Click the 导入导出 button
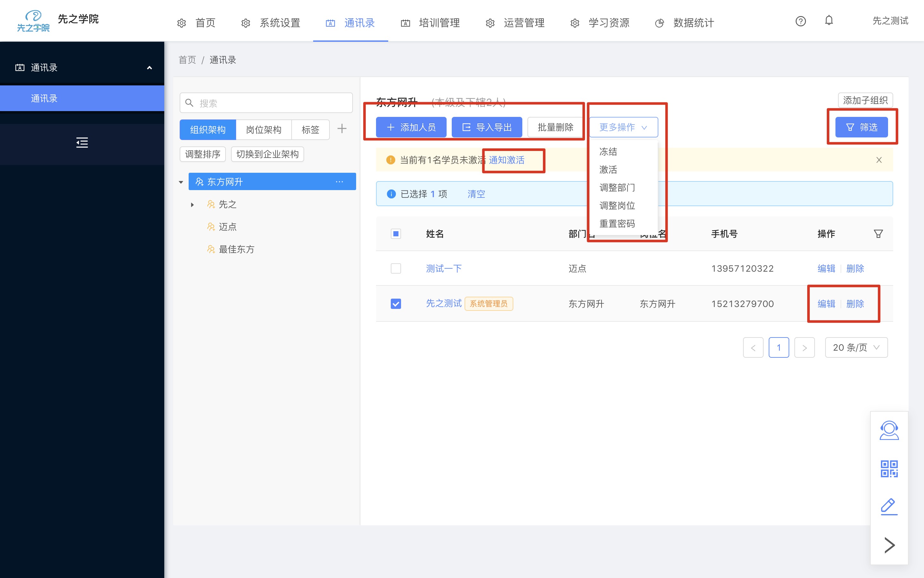The image size is (924, 578). tap(487, 127)
